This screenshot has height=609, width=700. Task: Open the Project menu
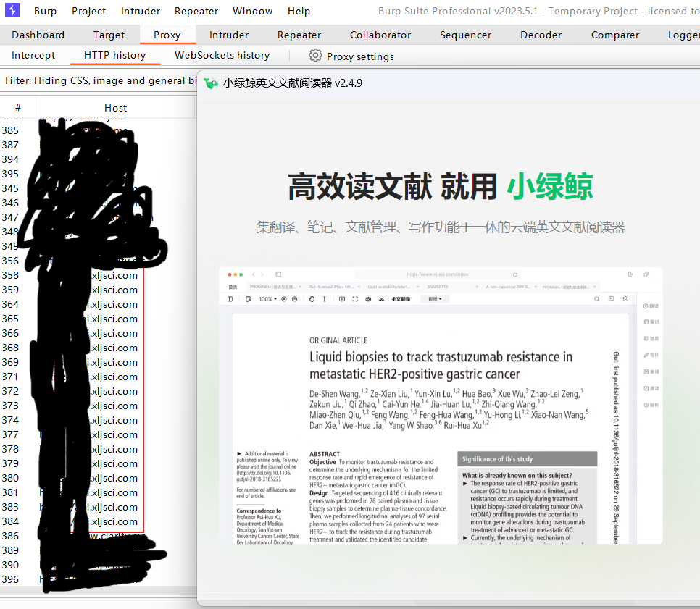89,11
